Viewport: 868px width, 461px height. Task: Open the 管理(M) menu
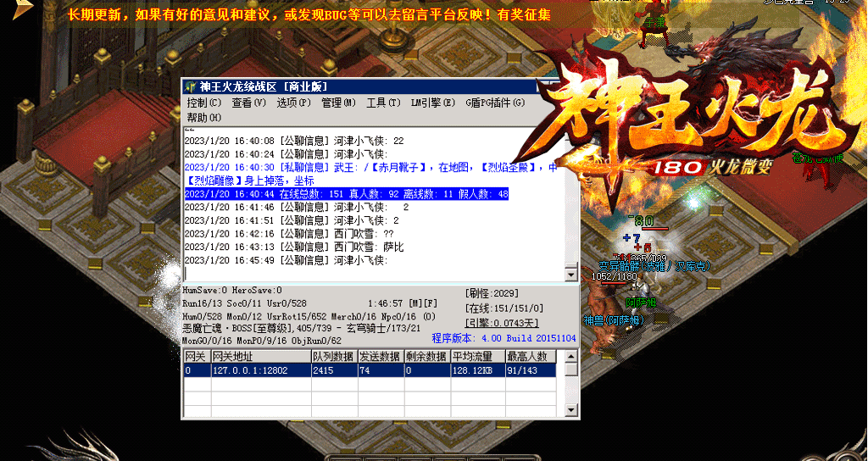338,103
